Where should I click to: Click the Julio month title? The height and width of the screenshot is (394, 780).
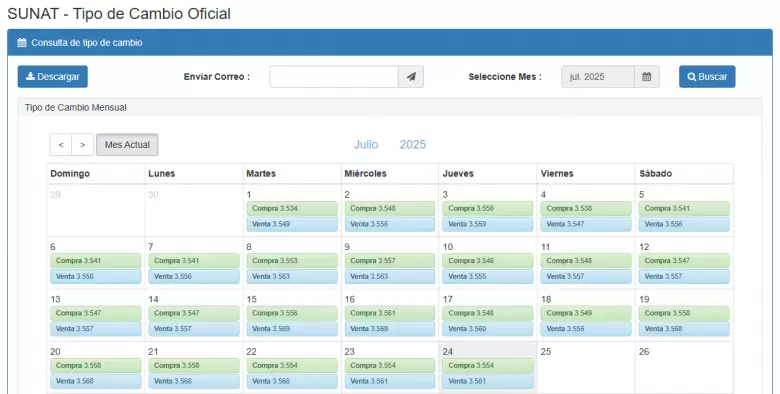coord(366,145)
